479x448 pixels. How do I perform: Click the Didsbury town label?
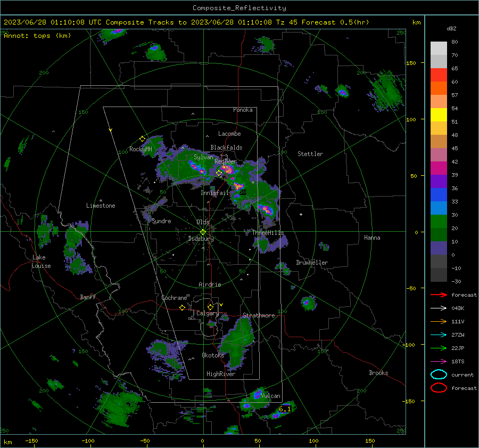(x=201, y=239)
